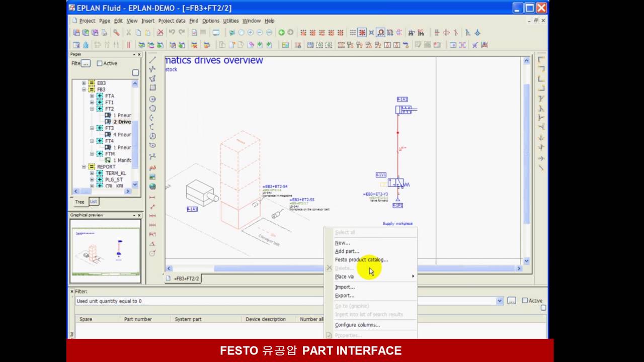Select the Insert image tool
The image size is (644, 362).
[x=152, y=177]
